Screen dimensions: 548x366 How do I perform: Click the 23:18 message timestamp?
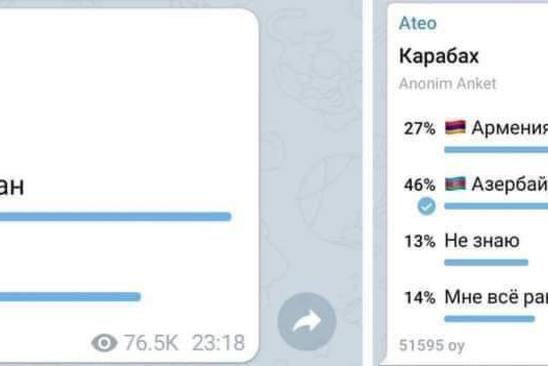(x=218, y=343)
